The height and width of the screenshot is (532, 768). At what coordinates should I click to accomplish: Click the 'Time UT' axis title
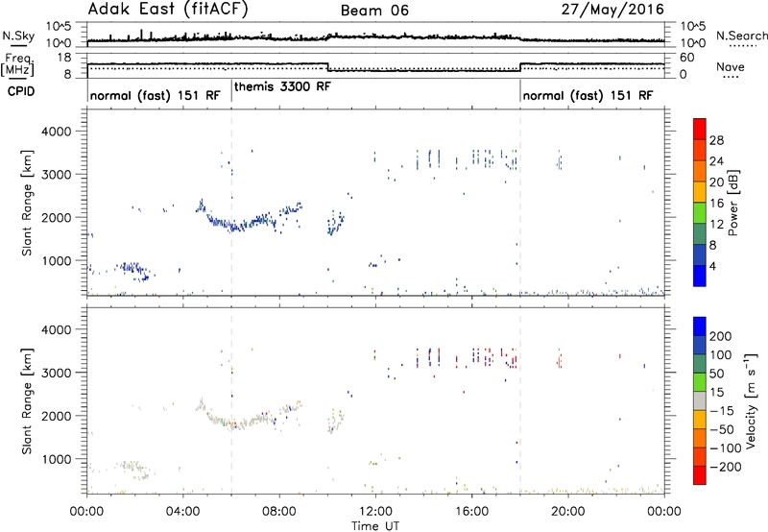pos(375,526)
